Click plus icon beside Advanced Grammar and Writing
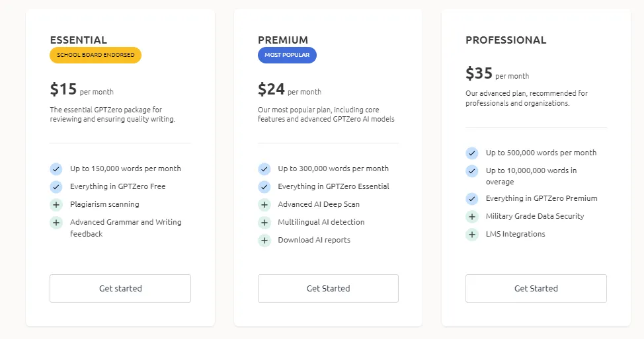 (x=56, y=223)
